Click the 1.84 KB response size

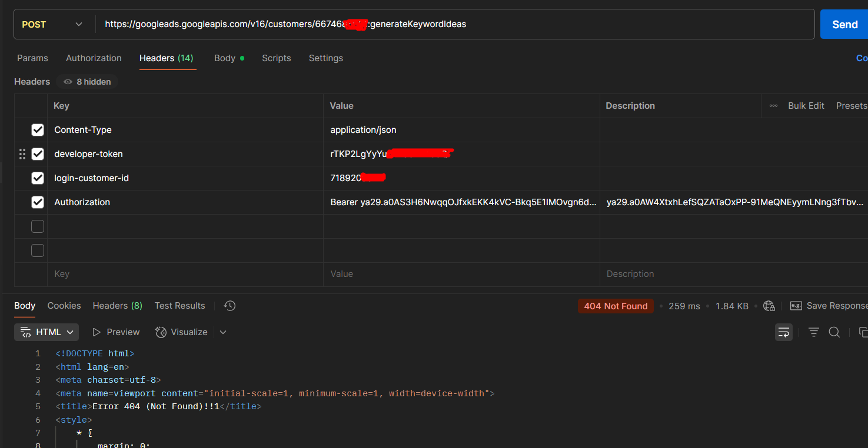[732, 306]
